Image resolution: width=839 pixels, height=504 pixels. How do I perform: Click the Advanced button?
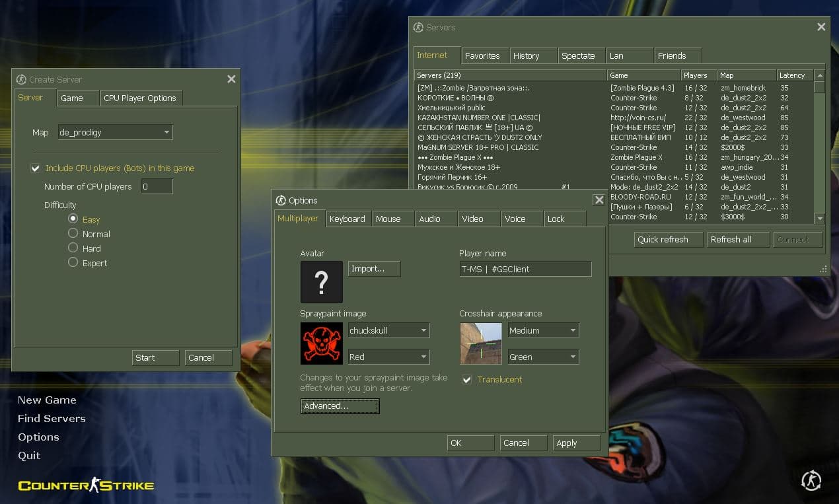pos(340,406)
